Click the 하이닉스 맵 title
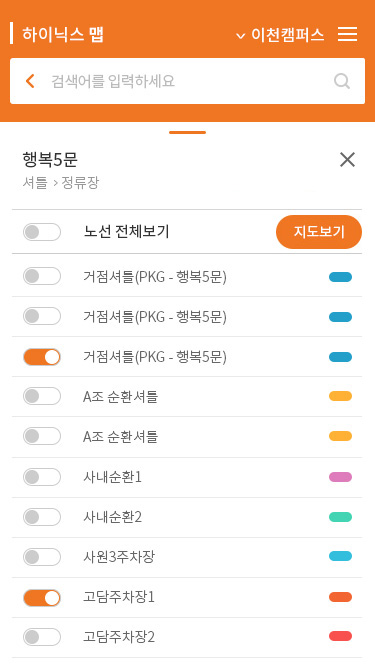Screen dimensions: 375x667 click(x=63, y=34)
